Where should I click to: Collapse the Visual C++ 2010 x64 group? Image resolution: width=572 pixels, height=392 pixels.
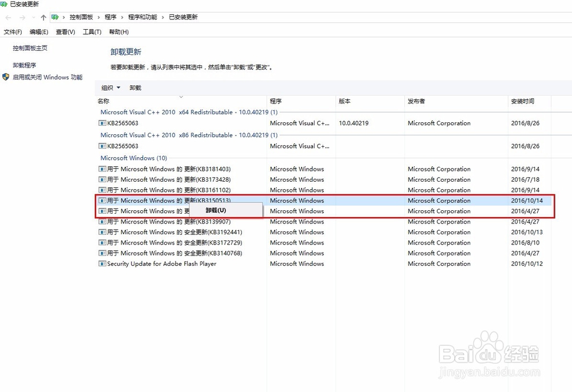pos(189,112)
